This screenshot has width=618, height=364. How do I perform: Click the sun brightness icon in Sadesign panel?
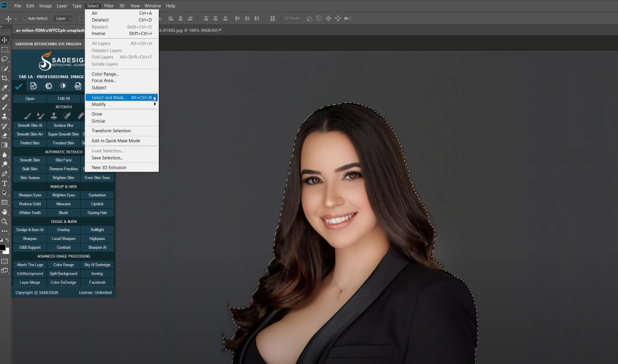point(63,86)
